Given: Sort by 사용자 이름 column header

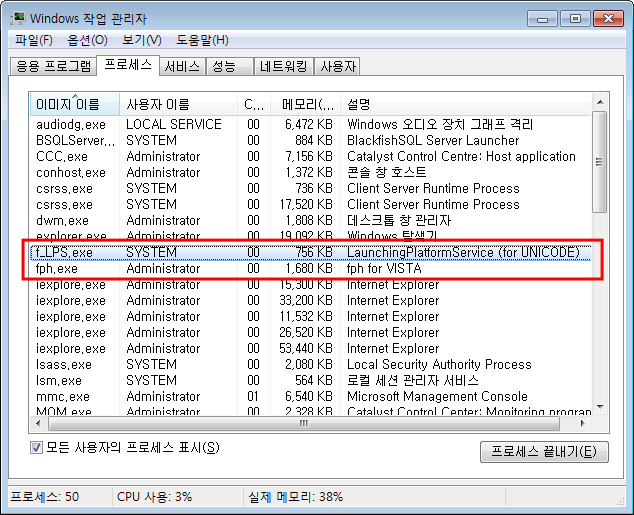Looking at the screenshot, I should coord(178,104).
